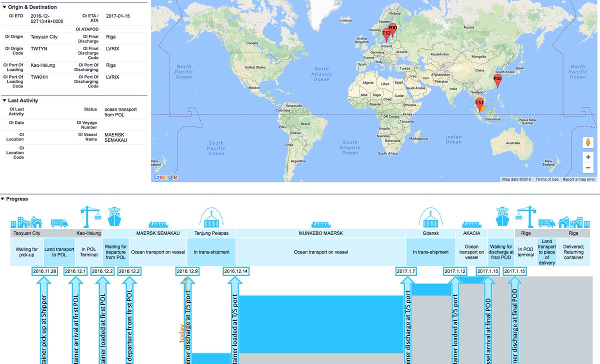Select ocean transport stage under AKACIA
The height and width of the screenshot is (364, 600).
point(471,251)
